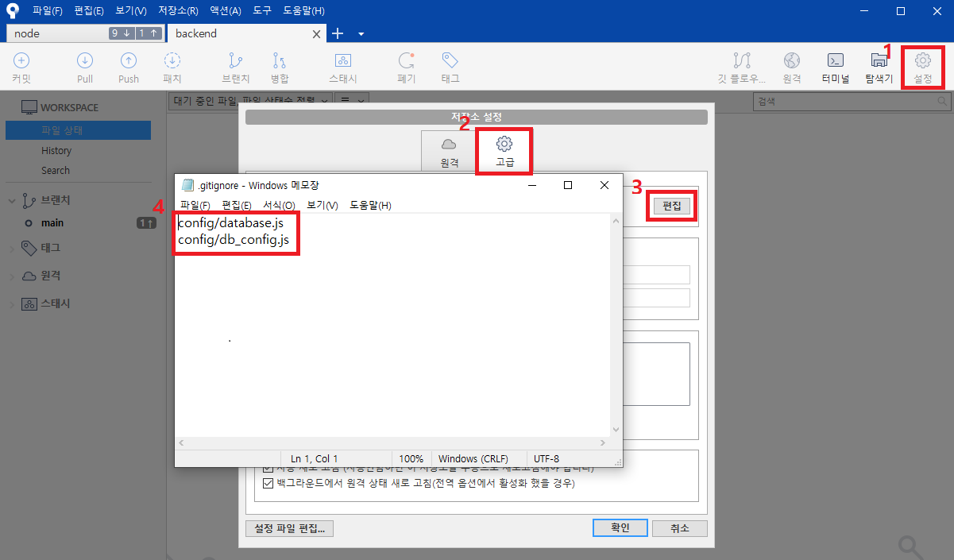The height and width of the screenshot is (560, 954).
Task: Click the Stash (스태시) toolbar icon
Action: 343,61
